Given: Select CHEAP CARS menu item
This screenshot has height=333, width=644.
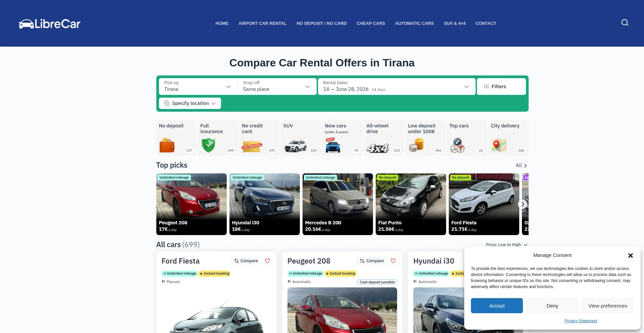Looking at the screenshot, I should point(371,23).
